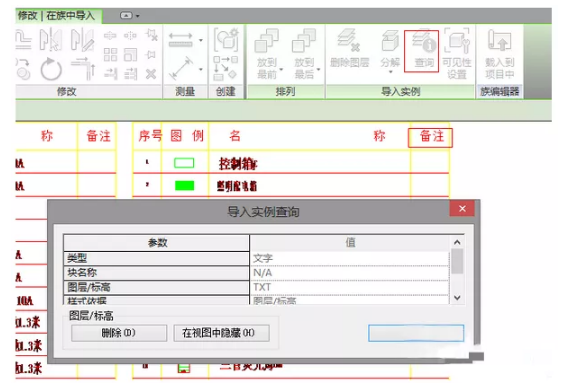Image resolution: width=561 pixels, height=390 pixels.
Task: Click the 族编辑器 panel title
Action: 499,92
